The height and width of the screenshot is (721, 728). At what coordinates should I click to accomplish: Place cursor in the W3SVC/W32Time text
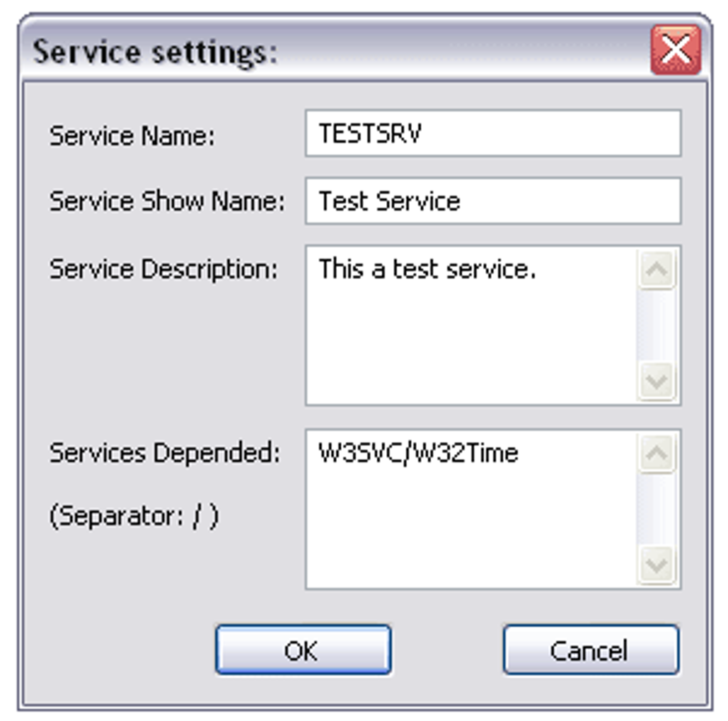click(418, 453)
